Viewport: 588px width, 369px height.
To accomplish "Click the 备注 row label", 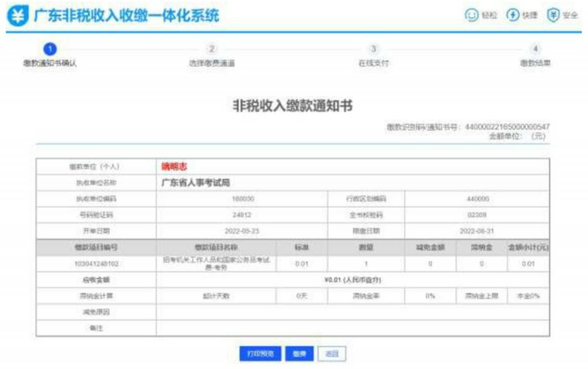I will 96,328.
